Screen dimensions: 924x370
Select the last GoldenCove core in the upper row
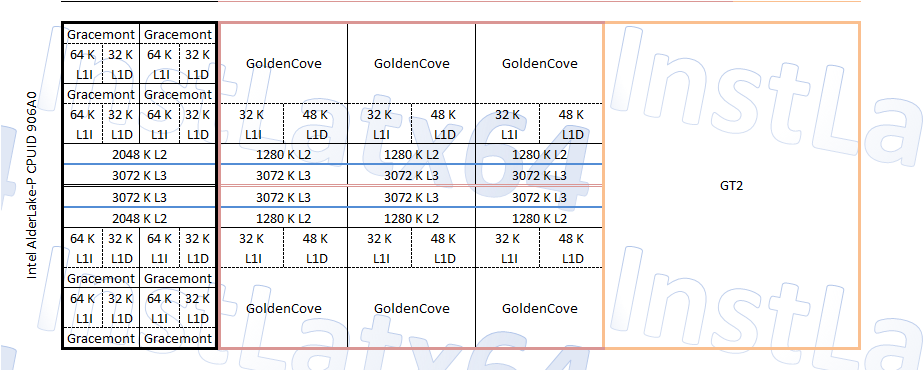(x=540, y=63)
